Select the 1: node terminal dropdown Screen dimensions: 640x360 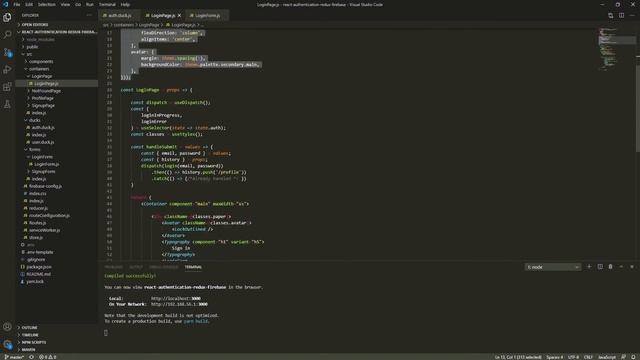552,267
